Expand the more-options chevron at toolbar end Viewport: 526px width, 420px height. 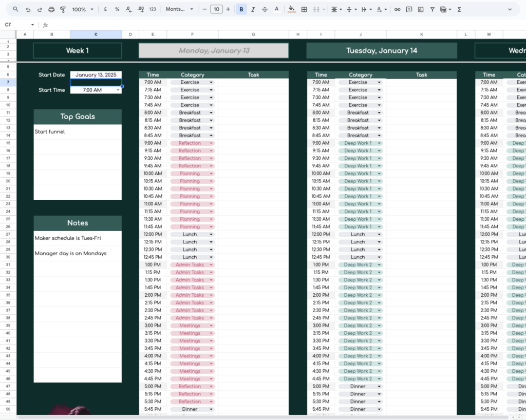pos(510,9)
